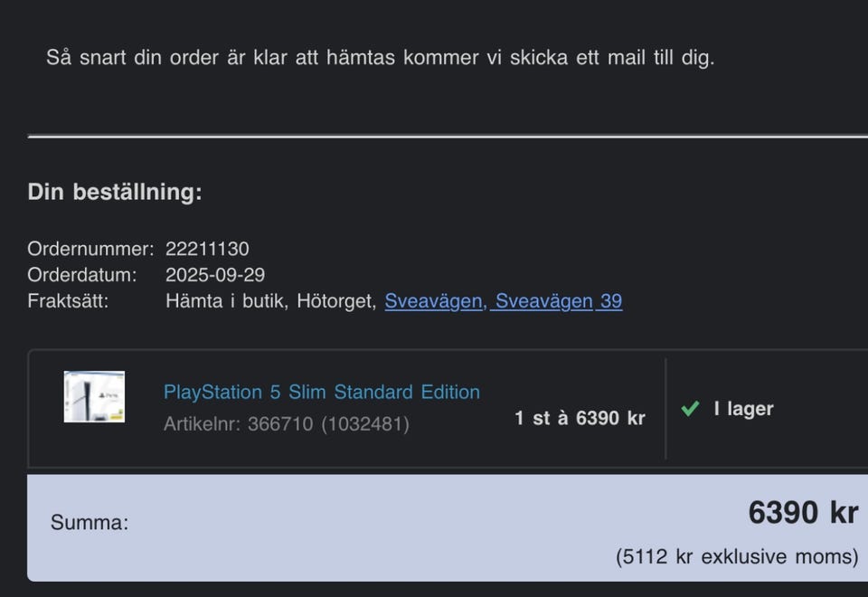868x597 pixels.
Task: Click the I lager stock status text
Action: pyautogui.click(x=743, y=409)
